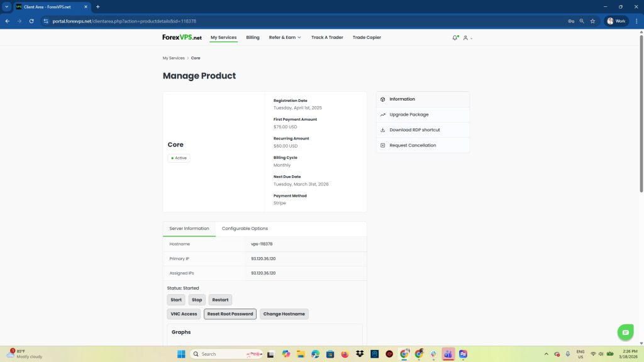This screenshot has height=362, width=644.
Task: Select Request Cancellation in sidebar
Action: [x=413, y=145]
